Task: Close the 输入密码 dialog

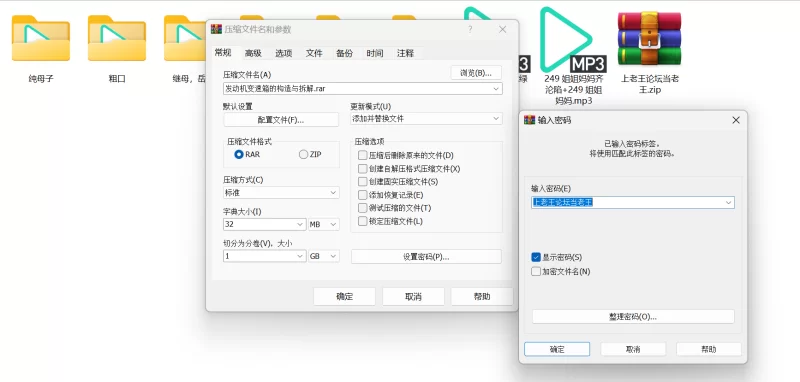Action: [736, 120]
